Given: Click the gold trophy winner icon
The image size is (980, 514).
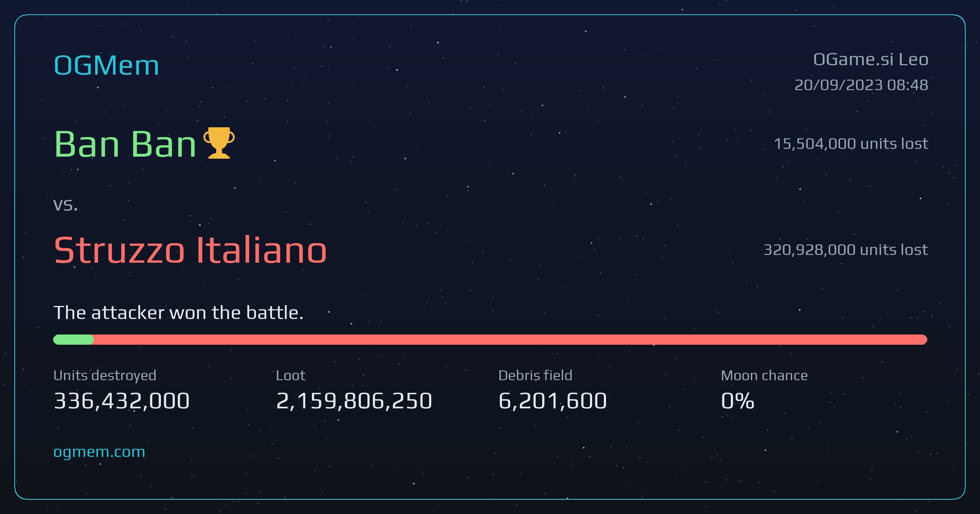Looking at the screenshot, I should (x=219, y=143).
